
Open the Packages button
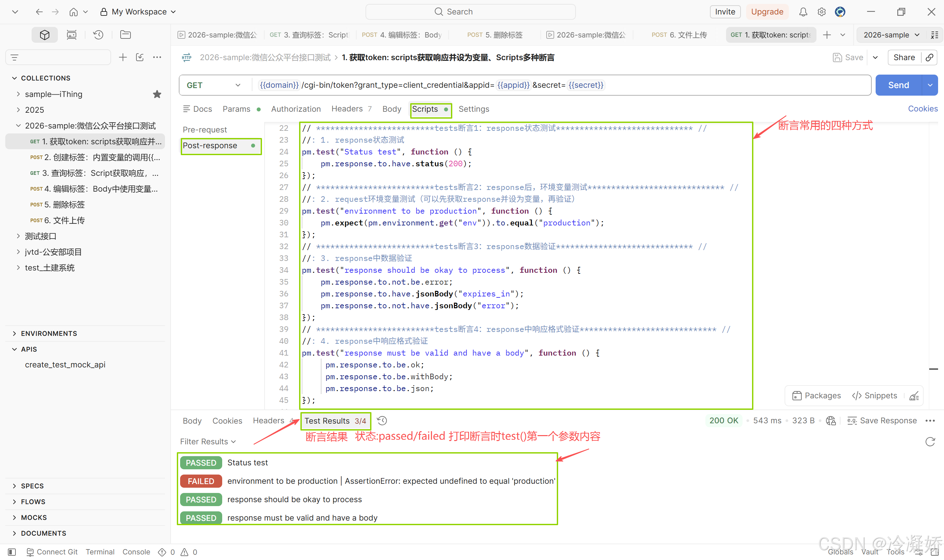pyautogui.click(x=817, y=395)
